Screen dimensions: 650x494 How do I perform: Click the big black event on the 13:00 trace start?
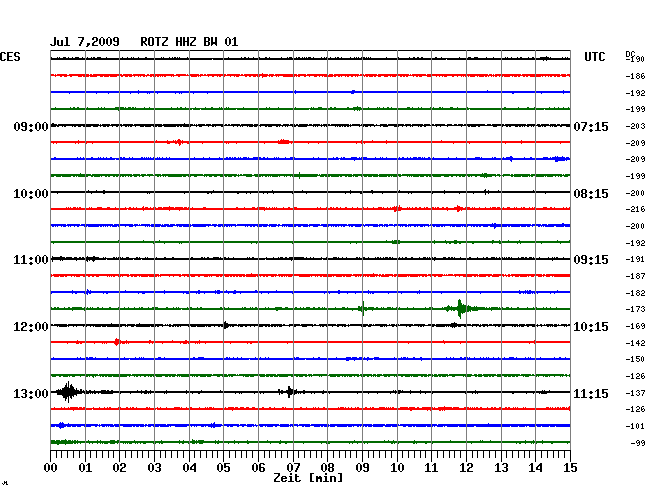68,392
